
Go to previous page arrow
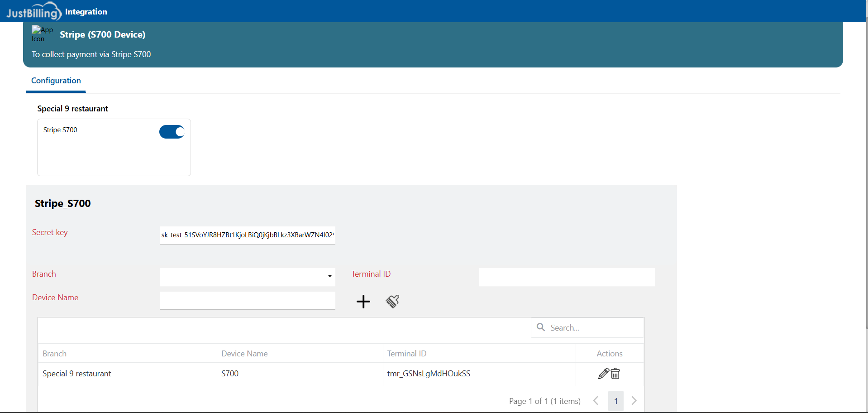pos(596,401)
